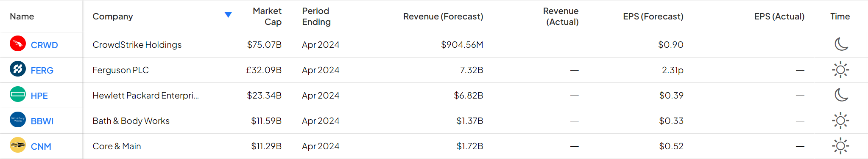Click the $23.34B market cap value

pos(264,95)
